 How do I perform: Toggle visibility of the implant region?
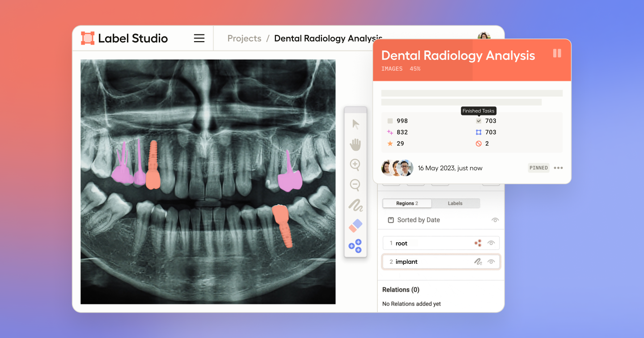point(491,262)
